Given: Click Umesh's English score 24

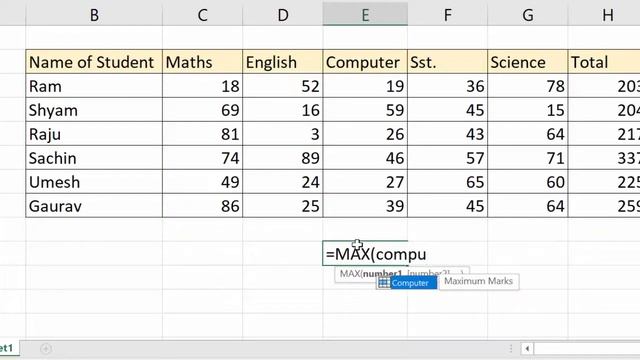Looking at the screenshot, I should [283, 182].
